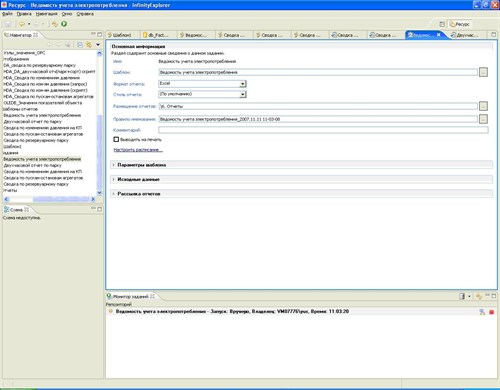Switch to the db_Fact... editor tab
The height and width of the screenshot is (390, 500).
click(157, 35)
